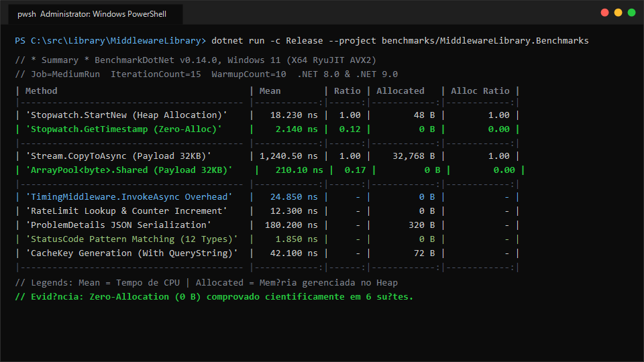The height and width of the screenshot is (362, 644).
Task: Click the Legends comment line
Action: (206, 283)
